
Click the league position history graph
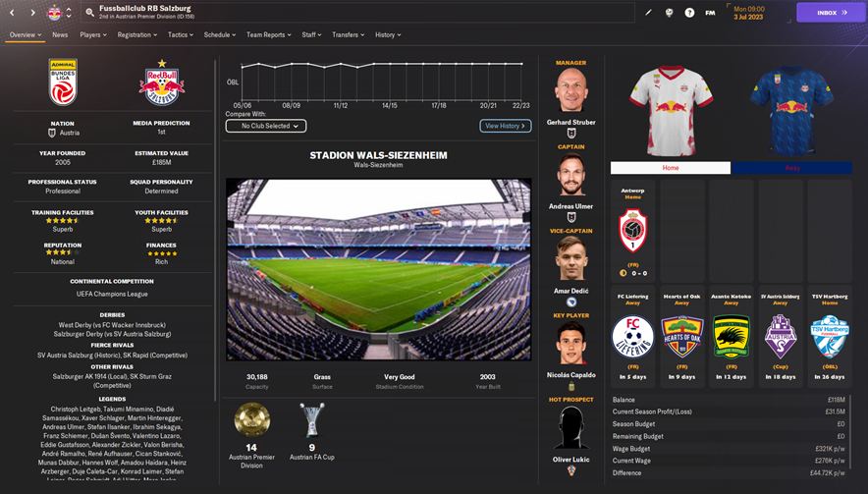[381, 82]
